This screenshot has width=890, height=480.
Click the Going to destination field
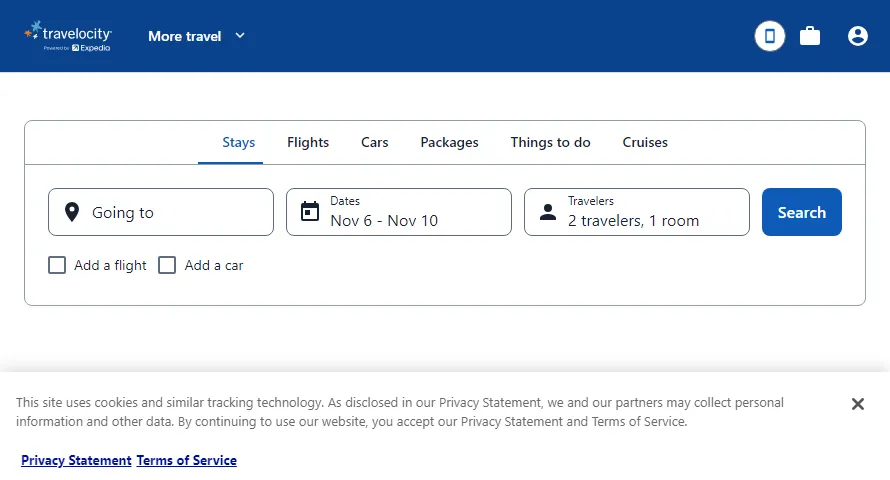pyautogui.click(x=161, y=212)
